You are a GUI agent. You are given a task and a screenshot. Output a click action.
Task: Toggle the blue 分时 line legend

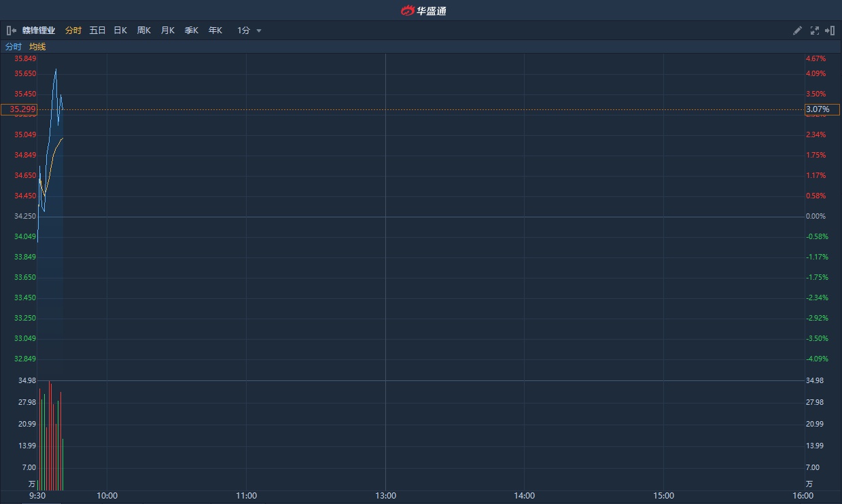point(14,47)
